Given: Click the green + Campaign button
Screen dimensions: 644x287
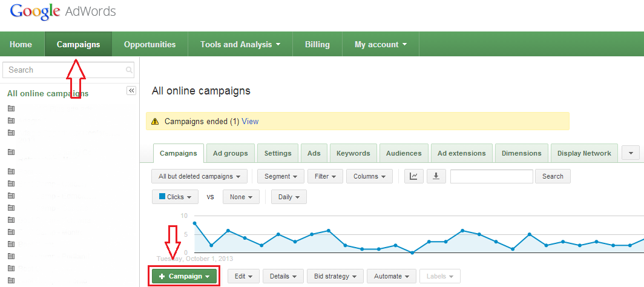Looking at the screenshot, I should click(185, 276).
